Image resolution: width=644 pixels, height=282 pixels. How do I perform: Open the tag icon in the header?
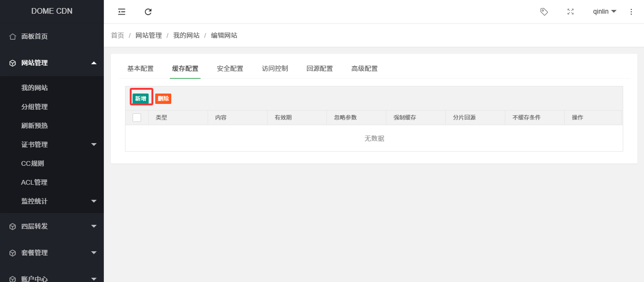click(544, 12)
